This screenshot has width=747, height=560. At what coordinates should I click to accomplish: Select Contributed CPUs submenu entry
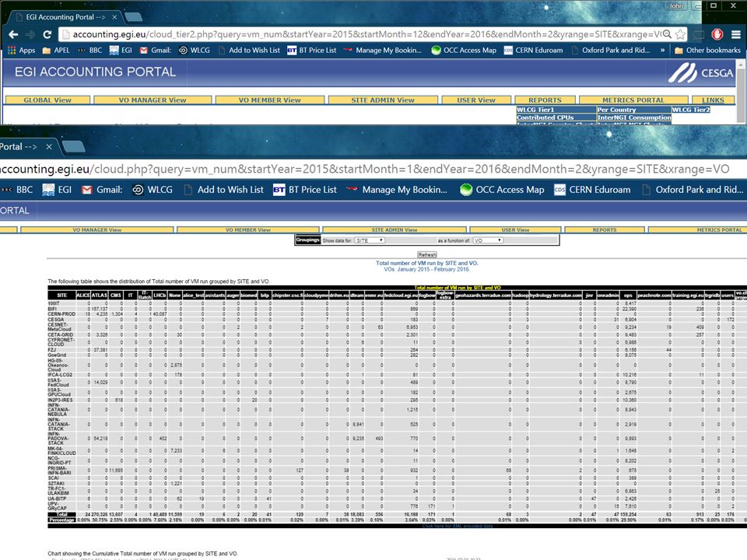pos(556,117)
